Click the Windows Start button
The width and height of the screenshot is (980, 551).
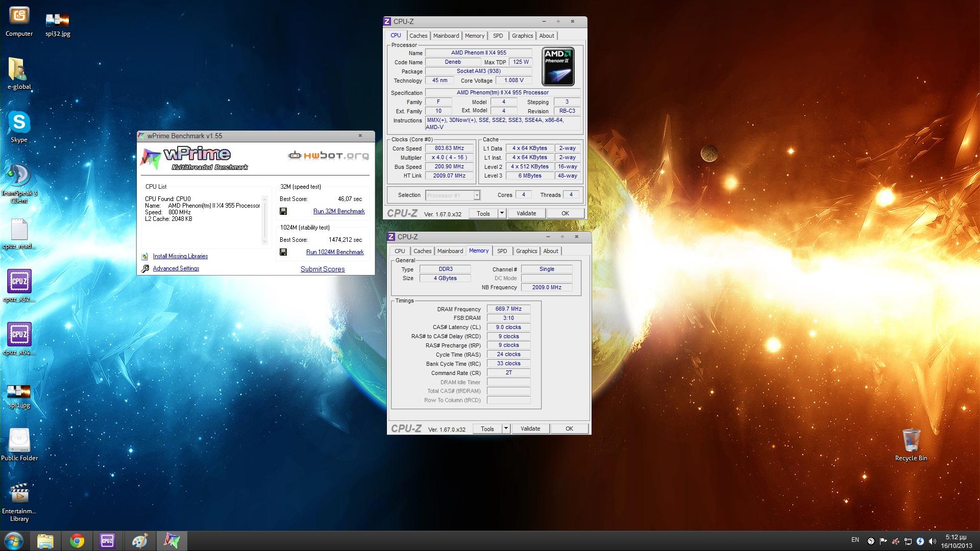[x=14, y=541]
